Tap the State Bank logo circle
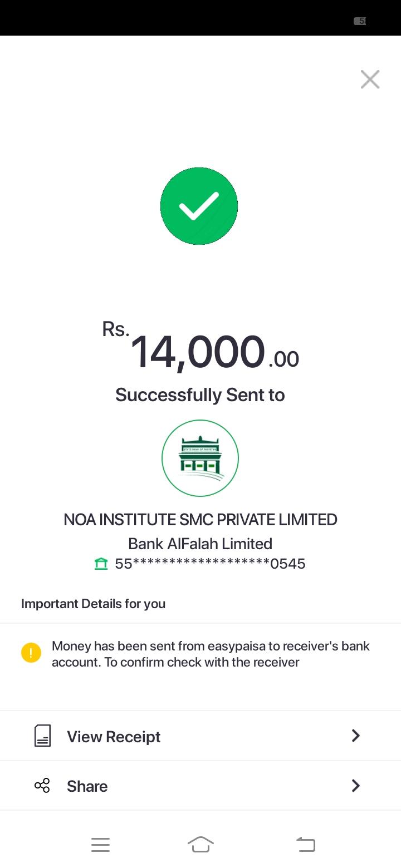The height and width of the screenshot is (868, 401). [x=200, y=458]
